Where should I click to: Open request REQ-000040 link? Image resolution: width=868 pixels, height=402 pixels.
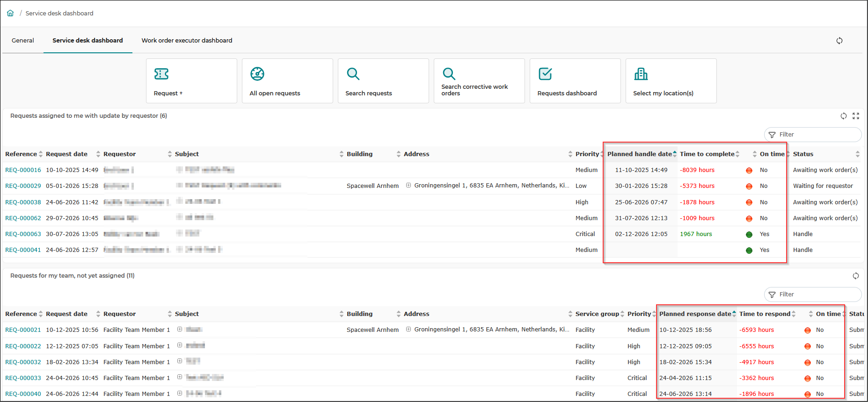tap(23, 394)
